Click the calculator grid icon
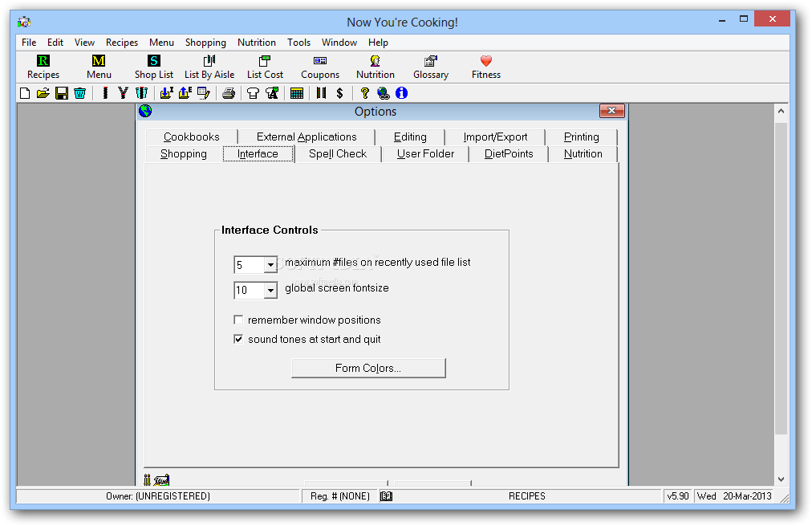The image size is (812, 526). 297,93
